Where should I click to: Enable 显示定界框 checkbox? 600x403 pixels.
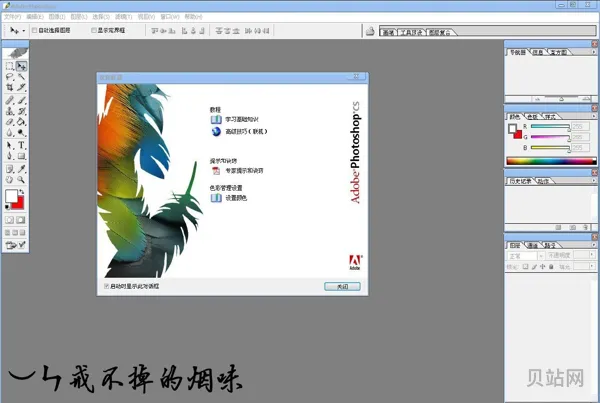(94, 30)
